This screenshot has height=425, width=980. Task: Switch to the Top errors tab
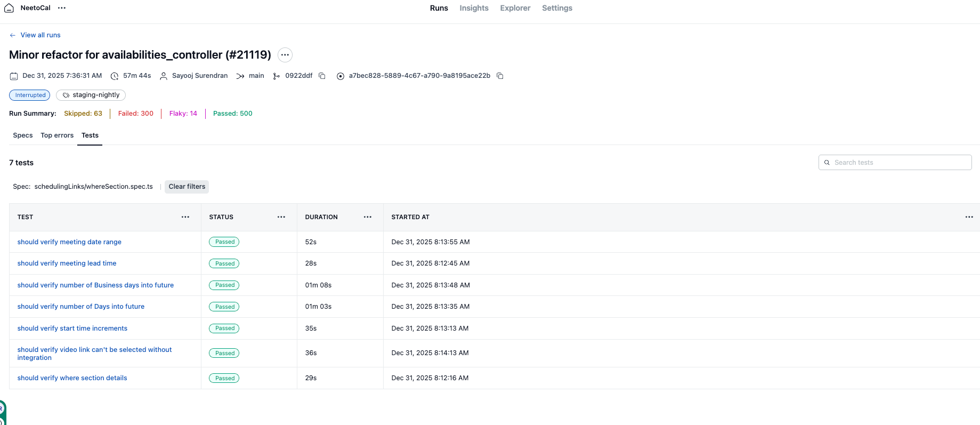tap(57, 135)
